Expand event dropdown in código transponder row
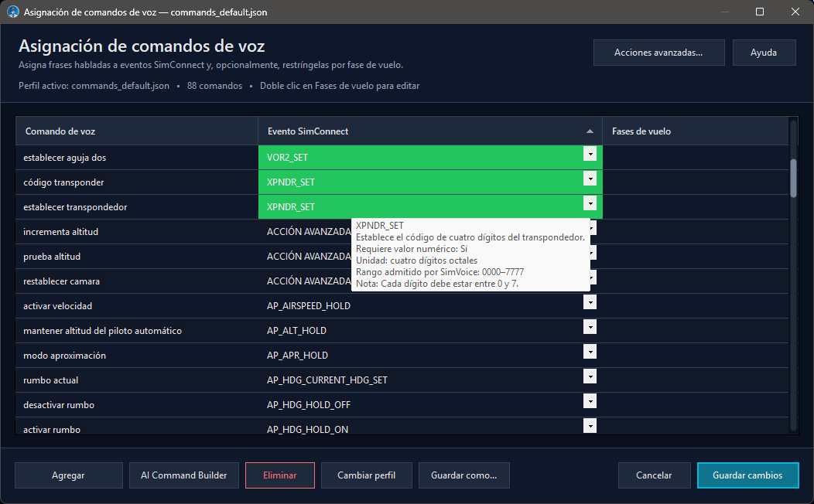 tap(590, 179)
